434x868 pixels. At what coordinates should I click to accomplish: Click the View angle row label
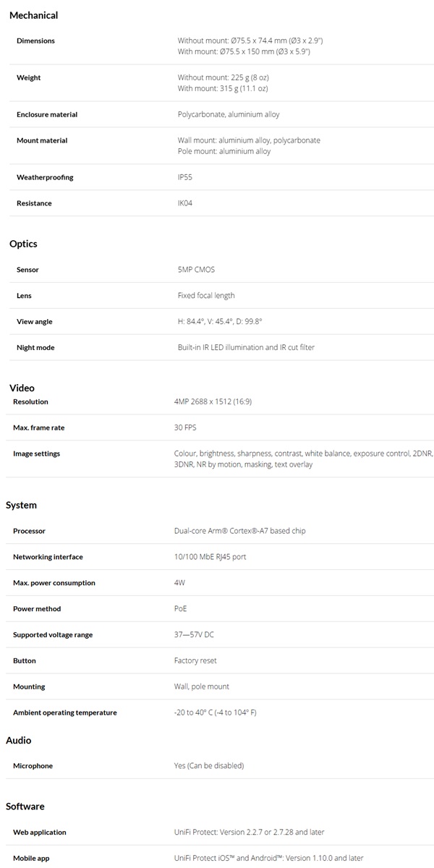pyautogui.click(x=35, y=322)
